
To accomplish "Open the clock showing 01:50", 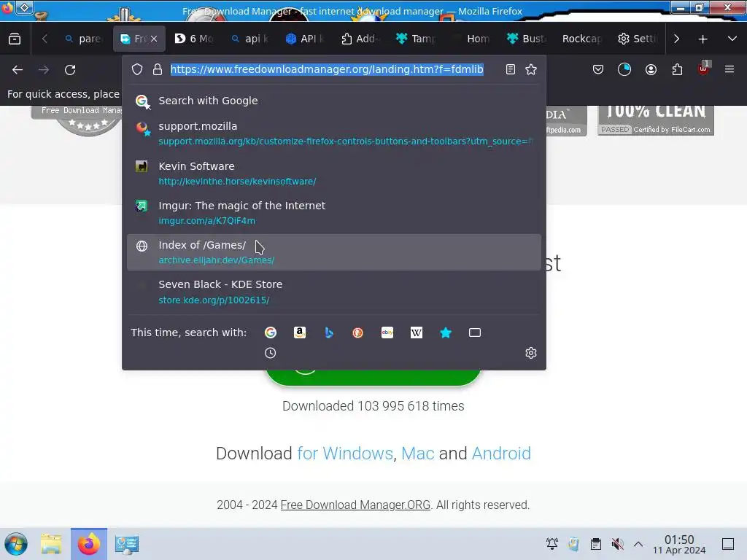I will click(x=679, y=544).
